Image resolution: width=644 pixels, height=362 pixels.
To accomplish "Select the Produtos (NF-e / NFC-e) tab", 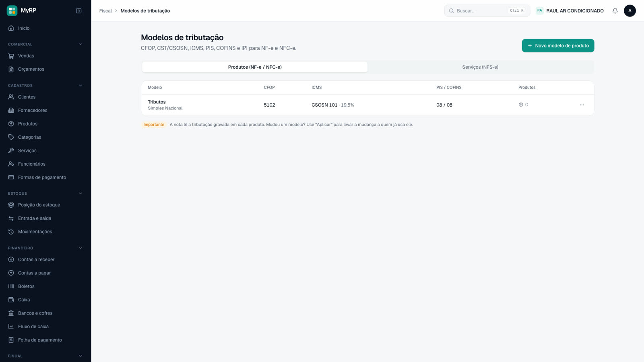I will (x=255, y=67).
